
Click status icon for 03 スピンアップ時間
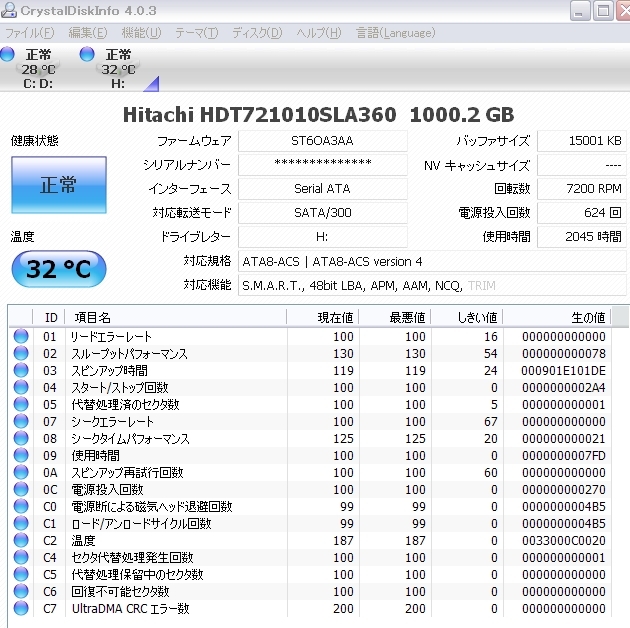click(21, 370)
